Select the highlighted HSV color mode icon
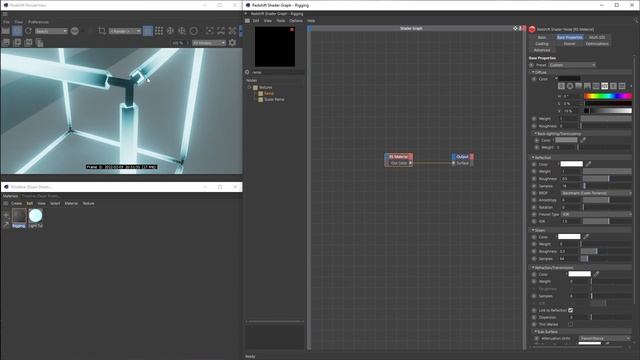 (604, 86)
